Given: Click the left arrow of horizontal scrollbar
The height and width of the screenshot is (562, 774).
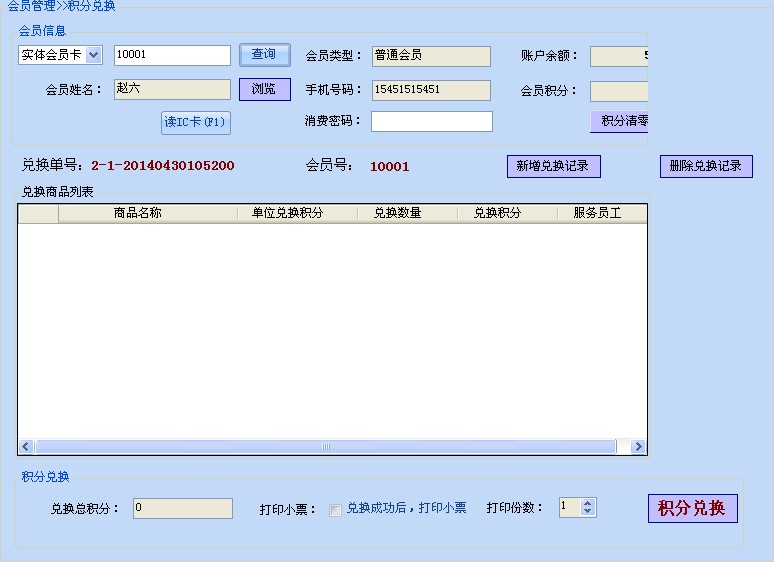Looking at the screenshot, I should click(26, 447).
